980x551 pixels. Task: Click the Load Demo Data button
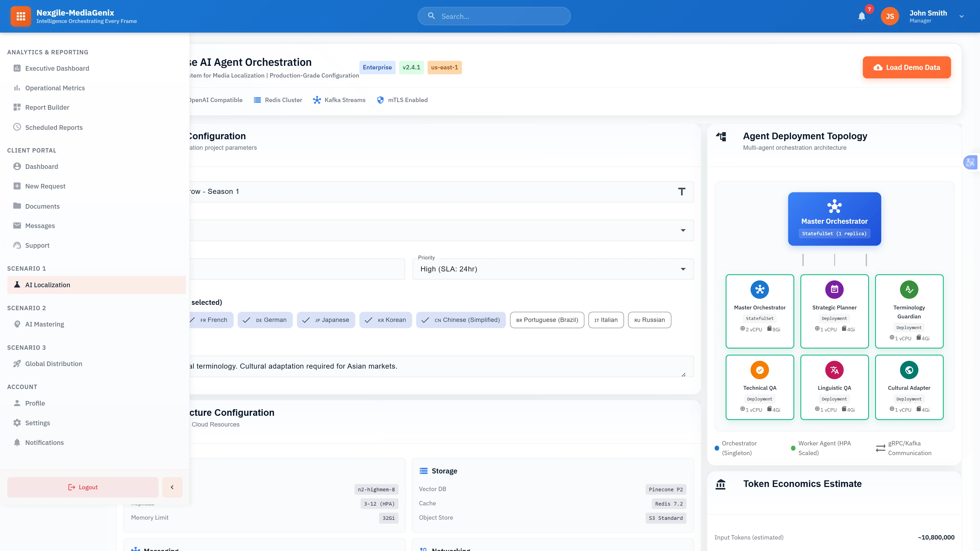[906, 67]
